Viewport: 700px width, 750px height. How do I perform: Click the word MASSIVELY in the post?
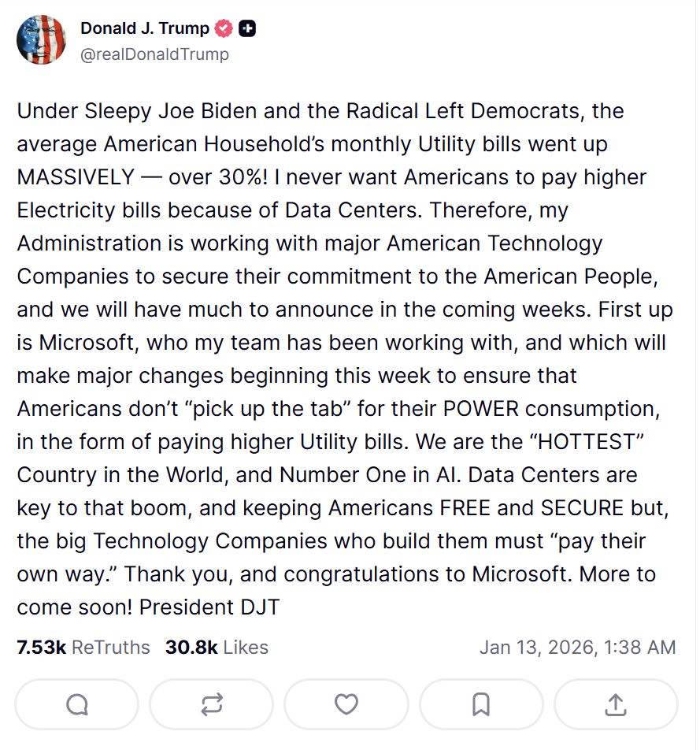click(76, 177)
